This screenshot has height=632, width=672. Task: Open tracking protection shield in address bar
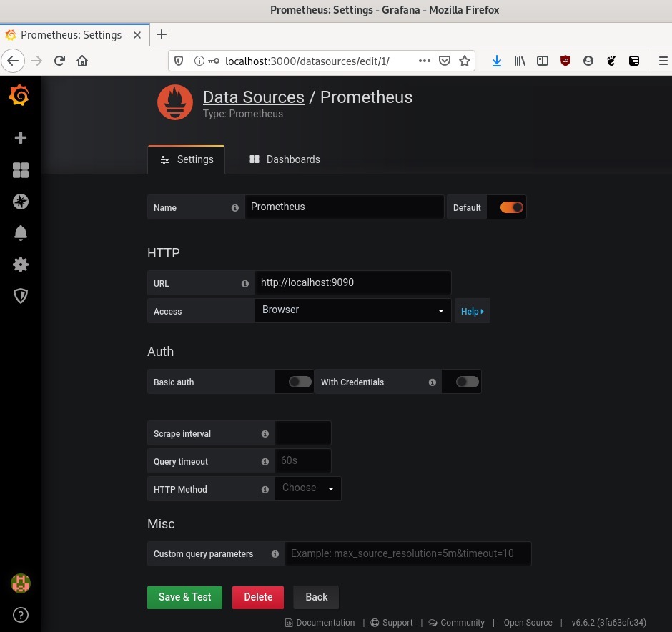pyautogui.click(x=179, y=61)
